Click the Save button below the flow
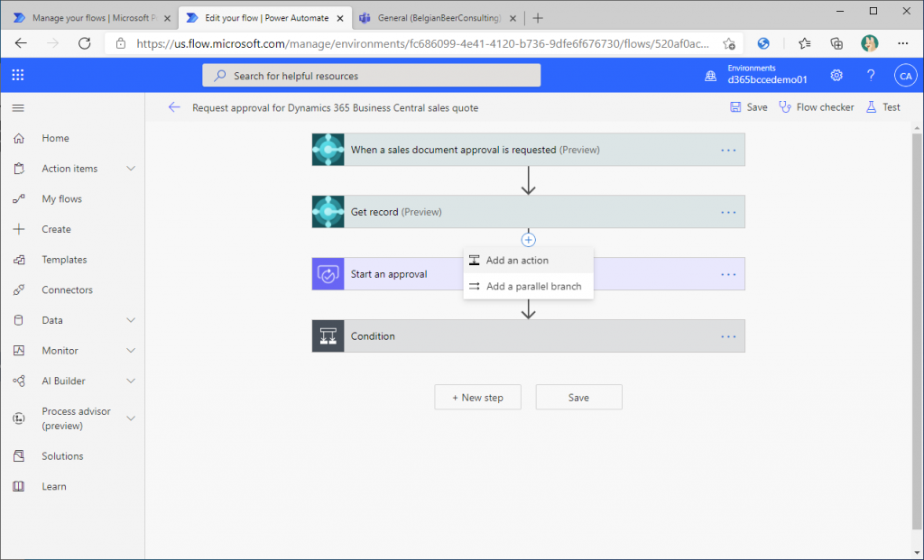 [578, 398]
